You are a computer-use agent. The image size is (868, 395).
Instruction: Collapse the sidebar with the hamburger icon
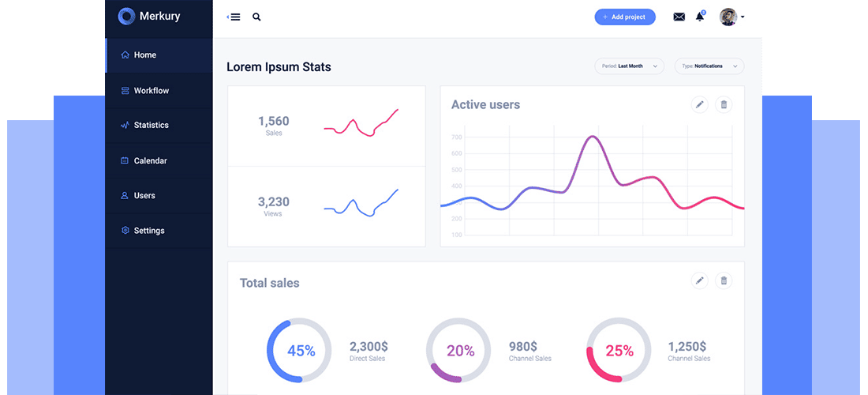pyautogui.click(x=234, y=17)
